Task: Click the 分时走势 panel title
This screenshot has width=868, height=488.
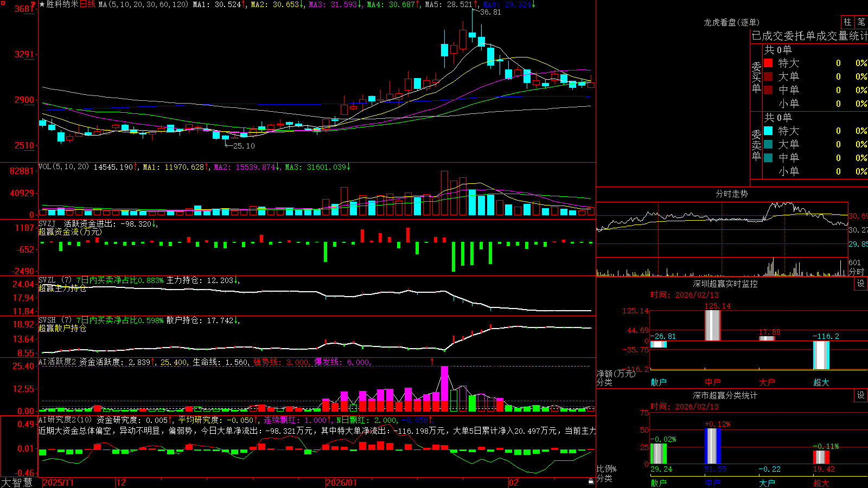Action: coord(731,194)
